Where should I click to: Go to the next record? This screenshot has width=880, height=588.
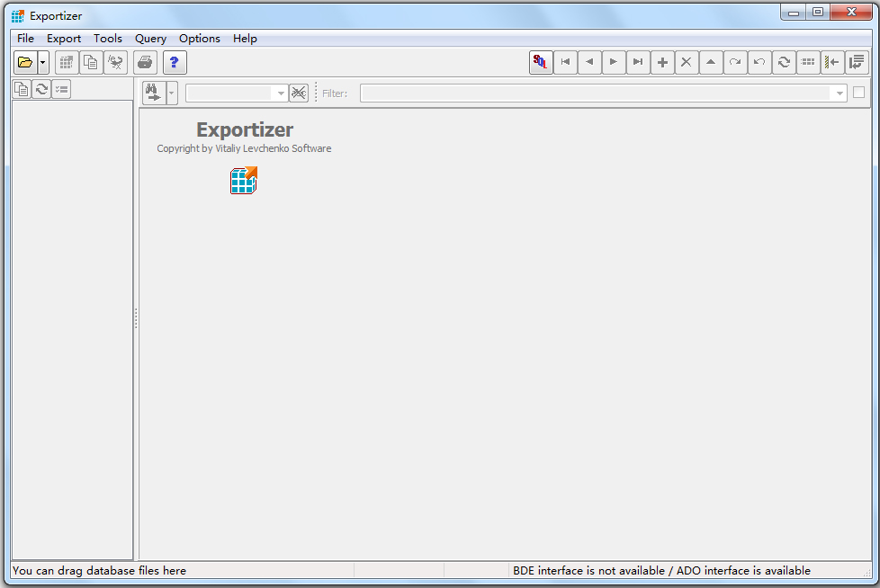click(614, 62)
